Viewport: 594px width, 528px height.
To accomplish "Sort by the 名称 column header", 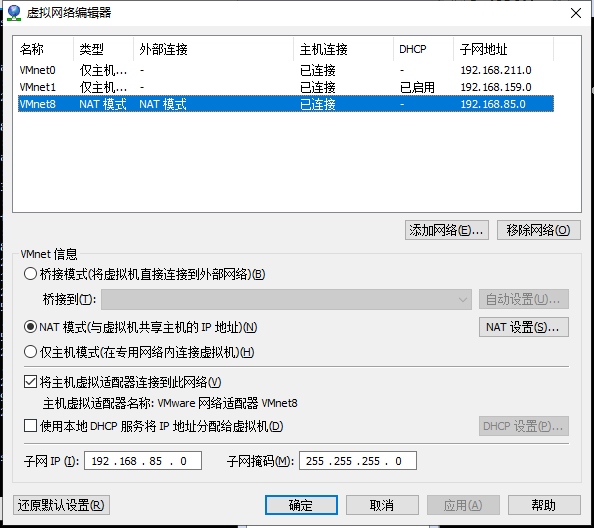I will click(x=43, y=49).
